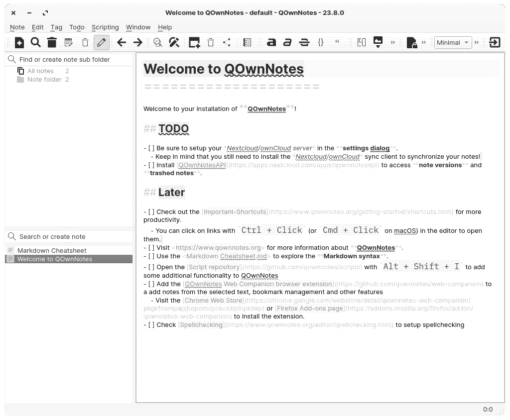
Task: Open the Todo menu
Action: [77, 27]
